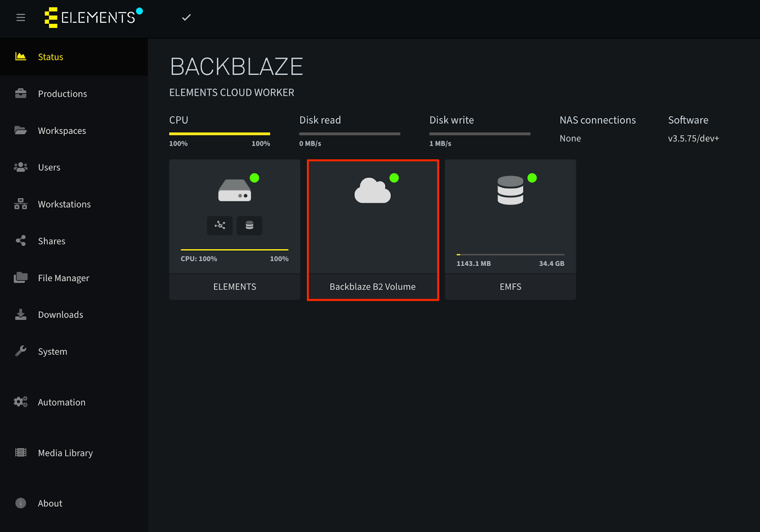Click software version v3.5.75/dev+

point(693,138)
